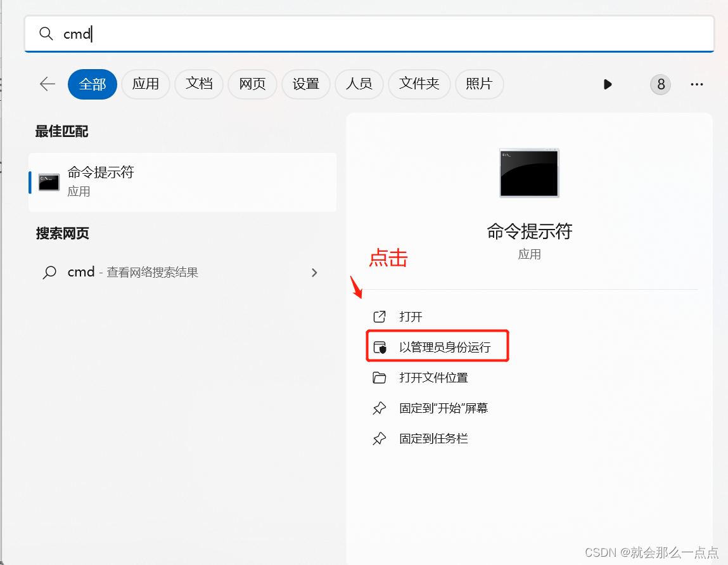Viewport: 728px width, 565px height.
Task: Click the folder icon for file location
Action: click(380, 378)
